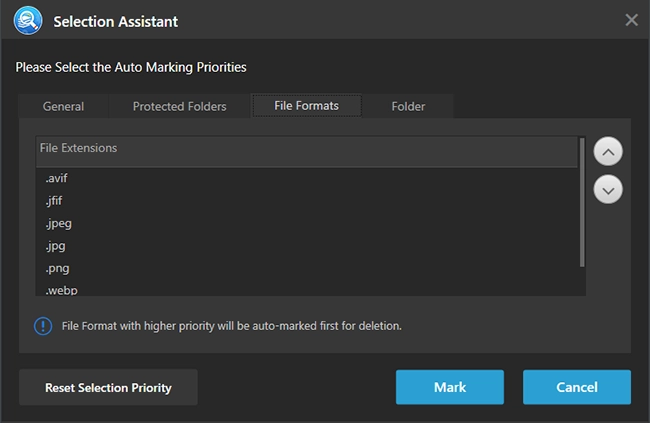The image size is (650, 423).
Task: Close the Selection Assistant dialog
Action: coord(631,20)
